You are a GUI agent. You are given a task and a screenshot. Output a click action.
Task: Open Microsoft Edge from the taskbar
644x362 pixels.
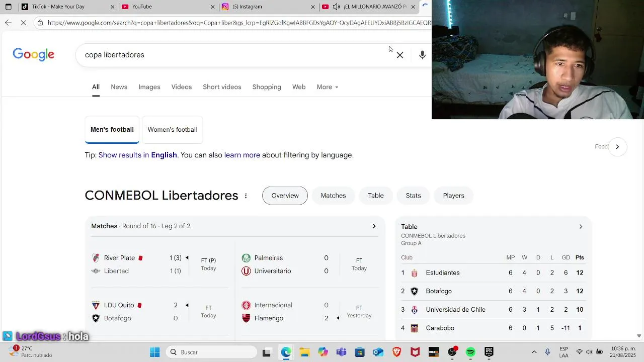(286, 352)
